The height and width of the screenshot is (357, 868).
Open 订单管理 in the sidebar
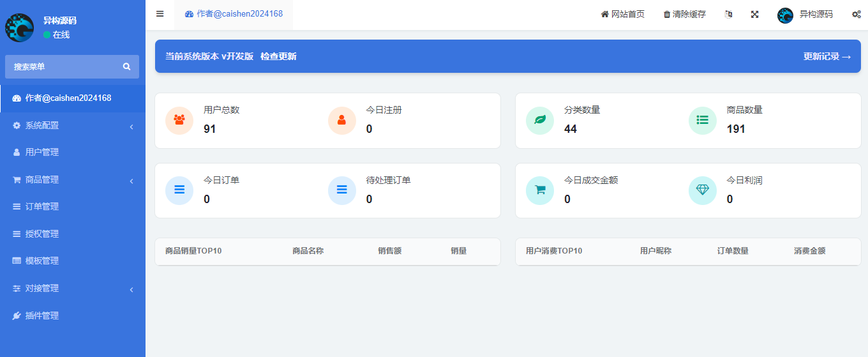[x=42, y=207]
